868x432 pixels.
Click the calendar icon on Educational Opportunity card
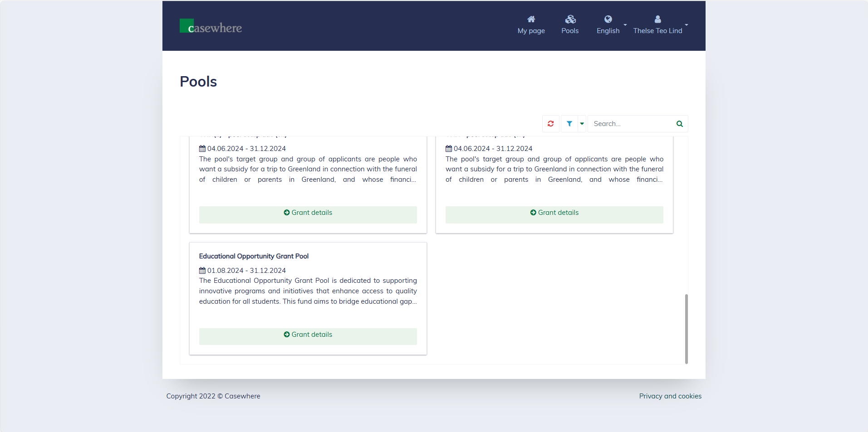202,271
